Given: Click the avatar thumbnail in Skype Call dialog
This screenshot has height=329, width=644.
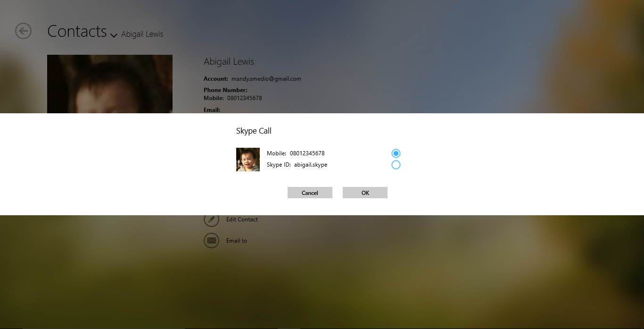Looking at the screenshot, I should pos(248,160).
